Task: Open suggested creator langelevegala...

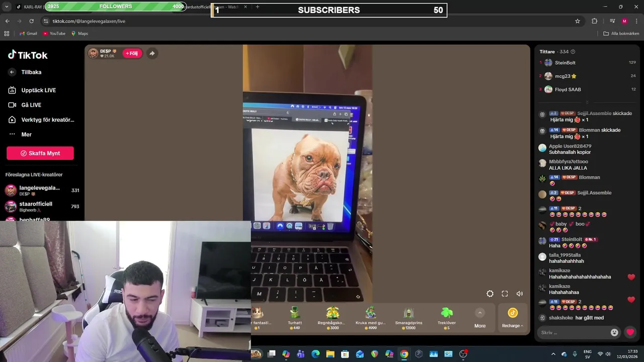Action: [x=42, y=191]
